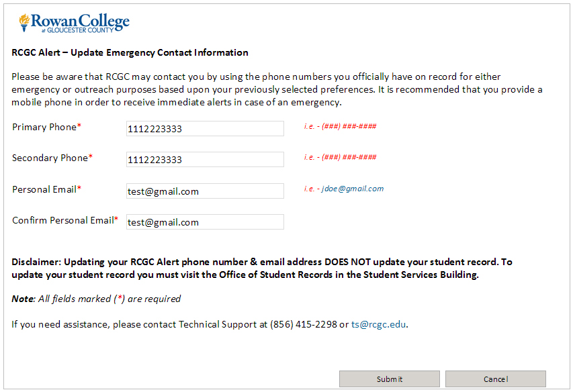This screenshot has height=392, width=573.
Task: Click the Confirm Personal Email text box
Action: (205, 222)
